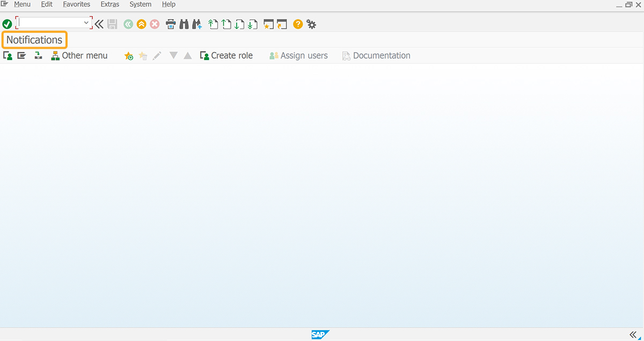Go to Previous Page icon
Viewport: 644px width, 341px height.
point(226,24)
